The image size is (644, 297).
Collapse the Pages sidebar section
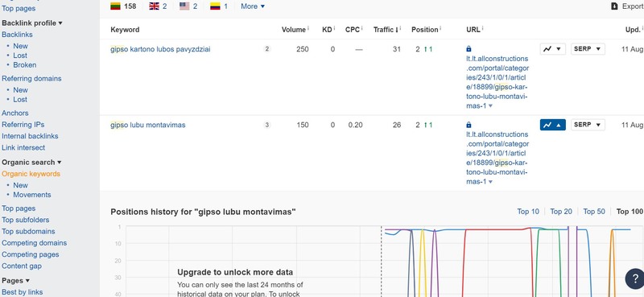15,281
